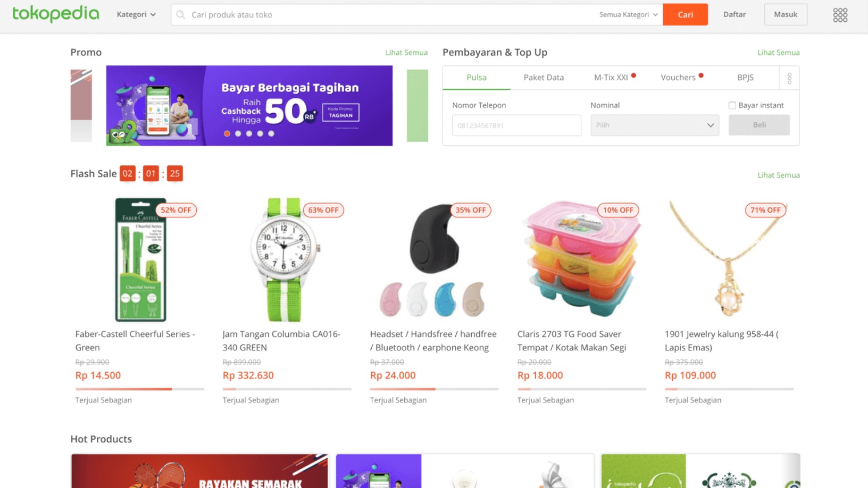Select the first promo carousel dot

pos(227,133)
